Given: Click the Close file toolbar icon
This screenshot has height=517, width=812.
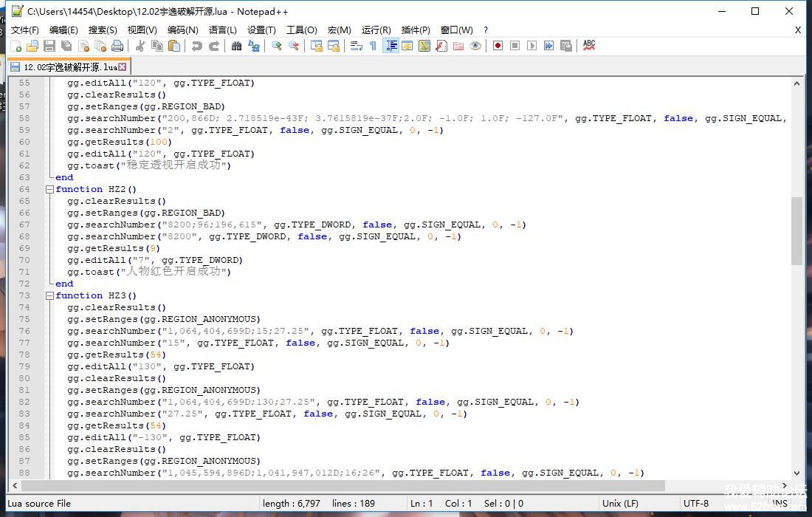Looking at the screenshot, I should click(84, 46).
